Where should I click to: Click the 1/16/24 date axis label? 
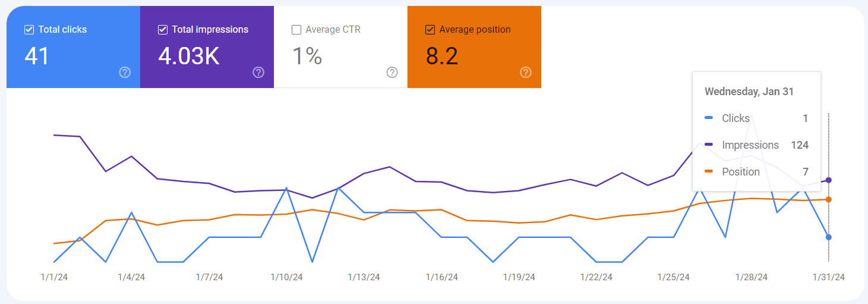pos(441,277)
